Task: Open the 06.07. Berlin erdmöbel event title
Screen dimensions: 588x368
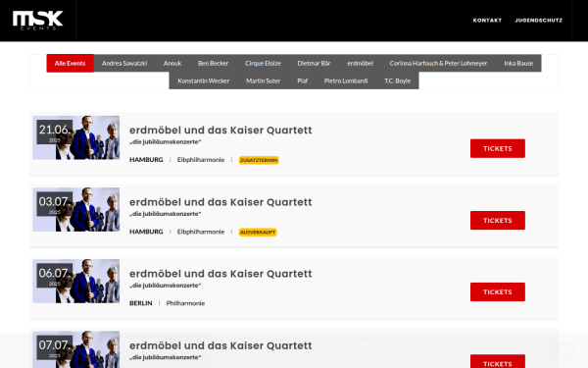Action: click(220, 274)
